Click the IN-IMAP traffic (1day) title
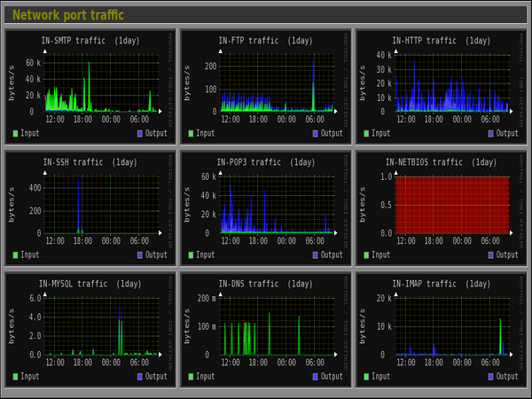This screenshot has height=399, width=532. pos(441,284)
